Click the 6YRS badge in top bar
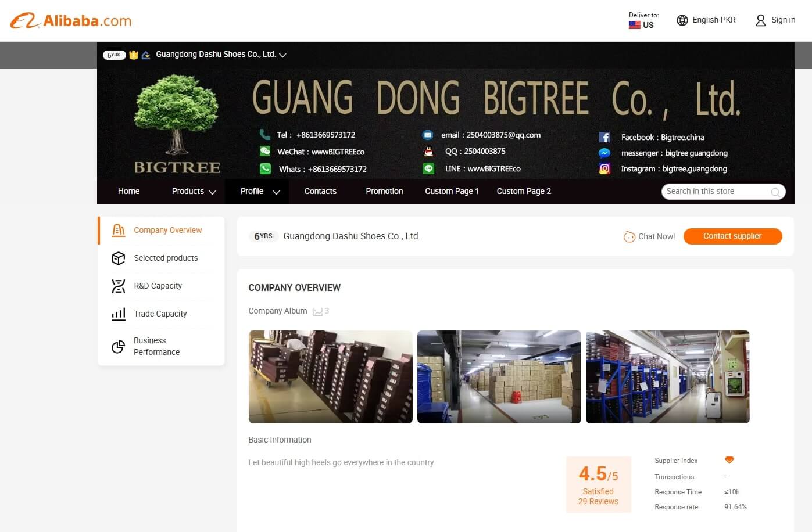The image size is (812, 532). [x=114, y=55]
